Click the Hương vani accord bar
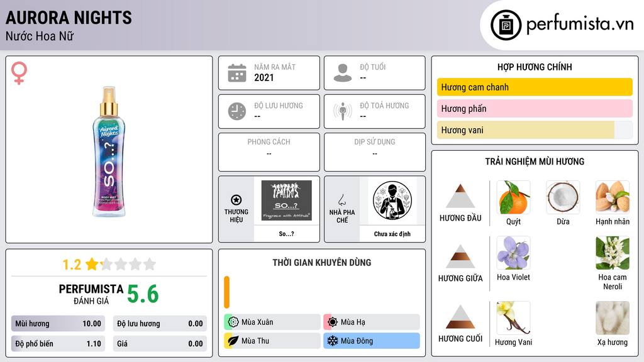The image size is (644, 362). pyautogui.click(x=535, y=130)
